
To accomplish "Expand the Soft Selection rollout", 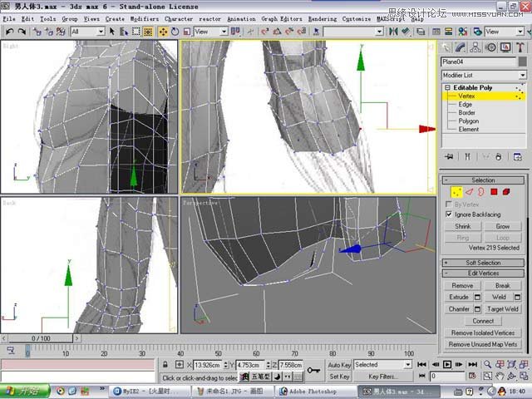I will 483,263.
